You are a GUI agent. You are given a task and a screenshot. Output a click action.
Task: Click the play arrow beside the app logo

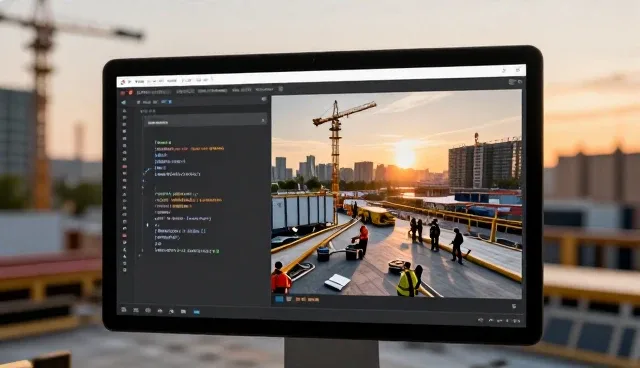[129, 82]
